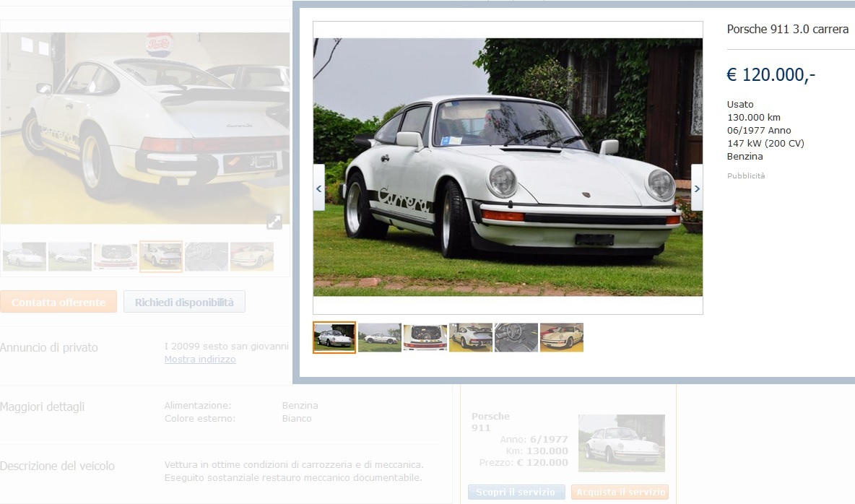The width and height of the screenshot is (855, 504).
Task: Open the background gallery engine bay thumbnail
Action: pos(116,256)
